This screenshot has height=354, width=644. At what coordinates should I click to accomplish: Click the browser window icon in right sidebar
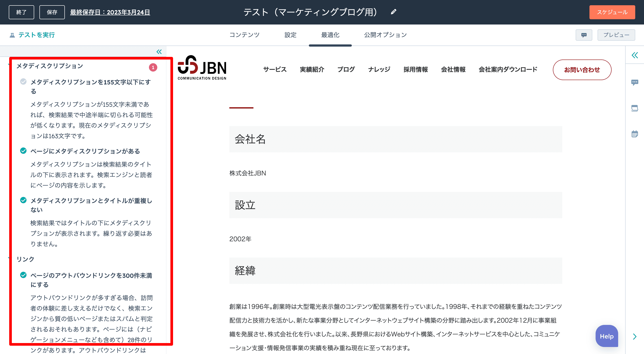635,108
